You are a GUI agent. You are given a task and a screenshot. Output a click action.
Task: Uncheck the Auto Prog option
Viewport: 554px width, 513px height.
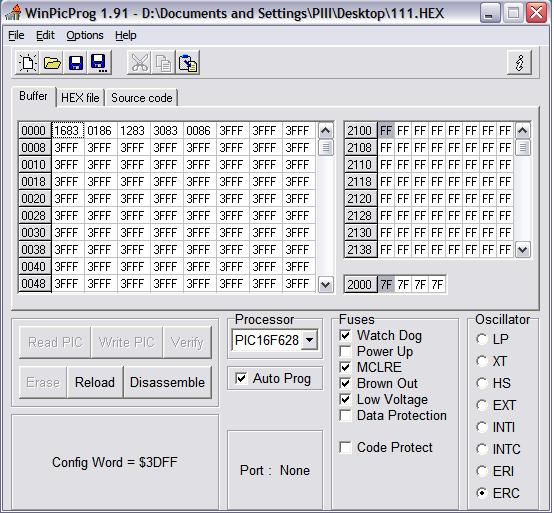coord(241,378)
